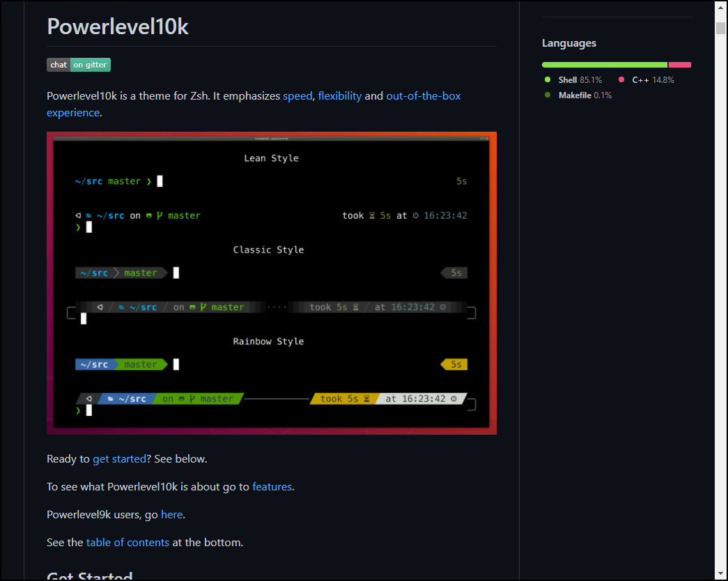The image size is (728, 581).
Task: Click the green Shell language dot
Action: (548, 80)
